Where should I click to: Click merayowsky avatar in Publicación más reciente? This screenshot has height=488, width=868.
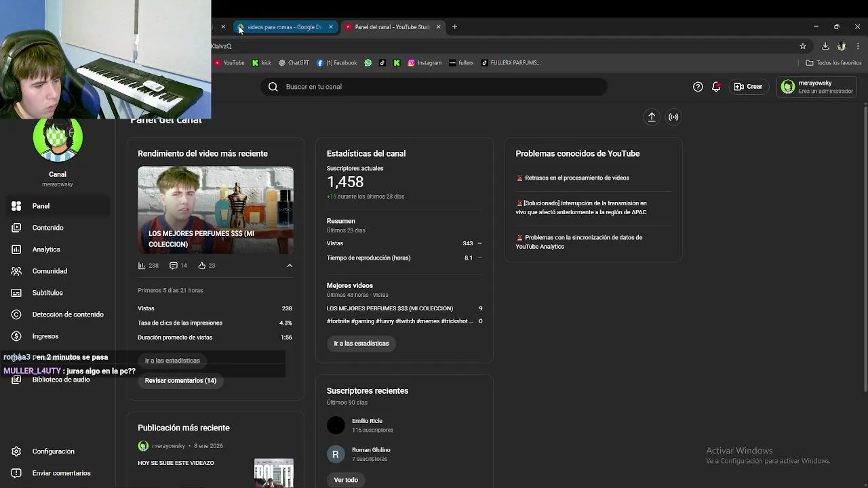pyautogui.click(x=143, y=446)
